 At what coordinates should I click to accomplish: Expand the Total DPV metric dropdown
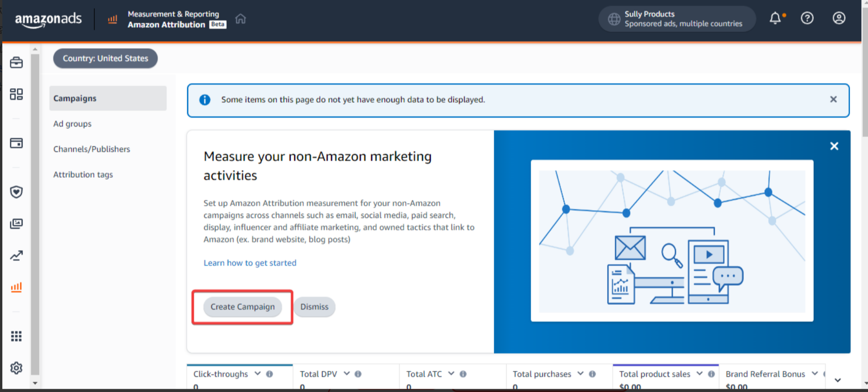click(x=347, y=374)
